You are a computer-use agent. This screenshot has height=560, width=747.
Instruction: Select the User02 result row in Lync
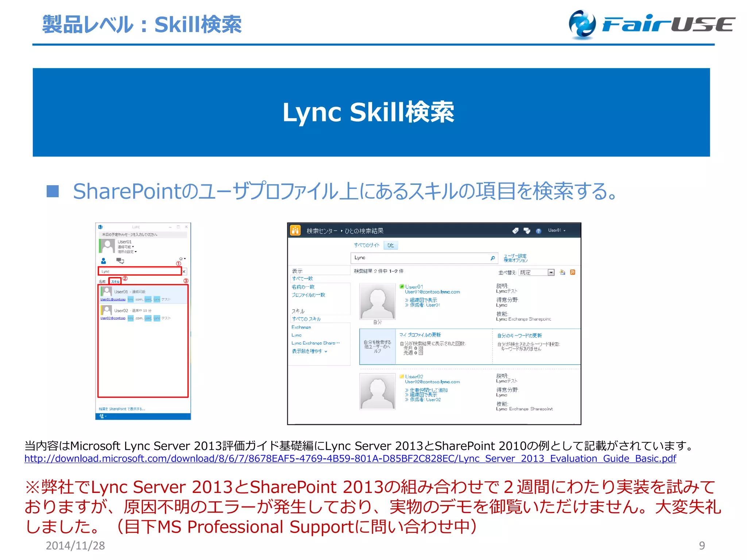click(x=143, y=313)
